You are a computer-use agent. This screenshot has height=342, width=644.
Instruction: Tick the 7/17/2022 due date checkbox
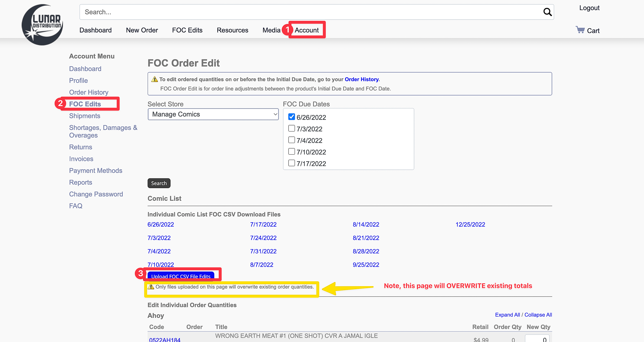click(x=291, y=163)
